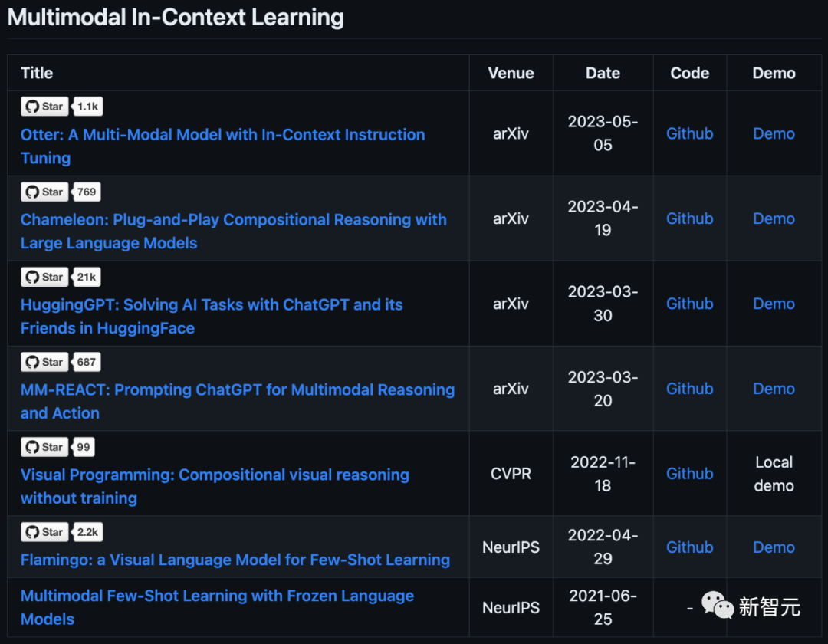Viewport: 828px width, 644px height.
Task: Click the Star badge for Otter
Action: point(44,107)
